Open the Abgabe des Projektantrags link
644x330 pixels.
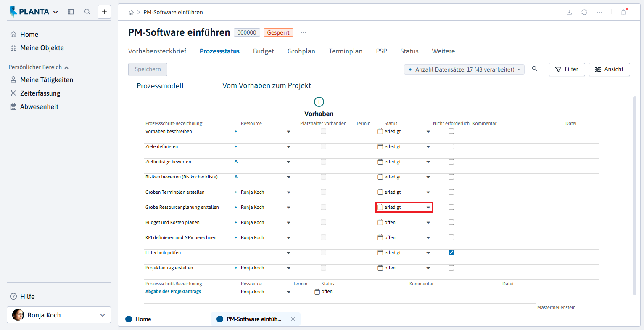[173, 291]
